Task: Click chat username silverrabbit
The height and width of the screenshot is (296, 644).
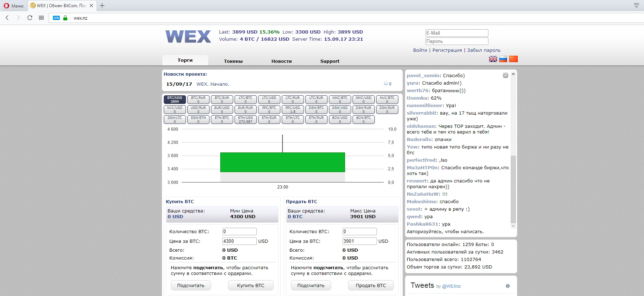Action: [x=422, y=113]
